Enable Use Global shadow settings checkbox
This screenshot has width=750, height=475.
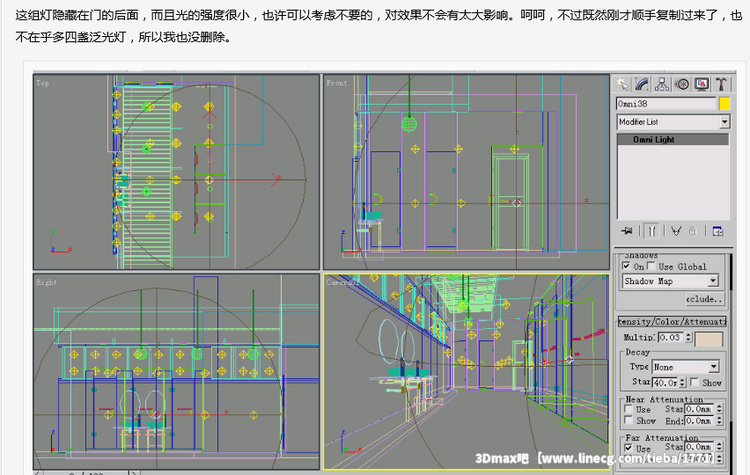coord(651,265)
